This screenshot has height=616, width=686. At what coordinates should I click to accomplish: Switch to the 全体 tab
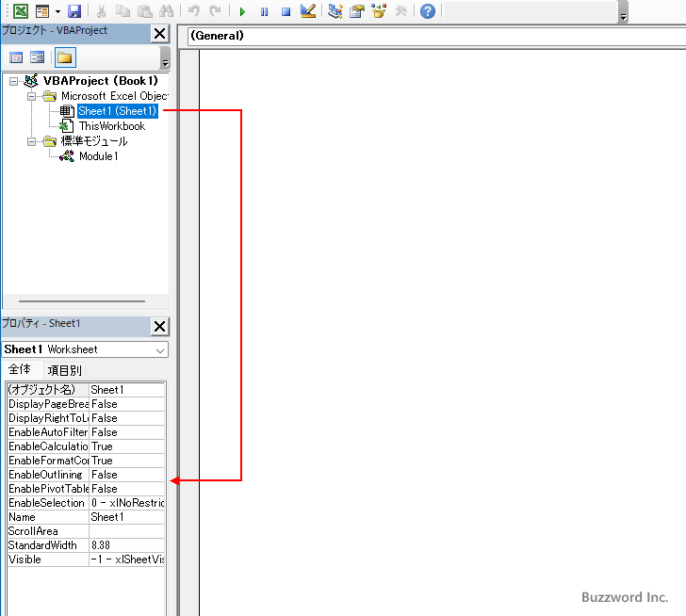(x=20, y=369)
